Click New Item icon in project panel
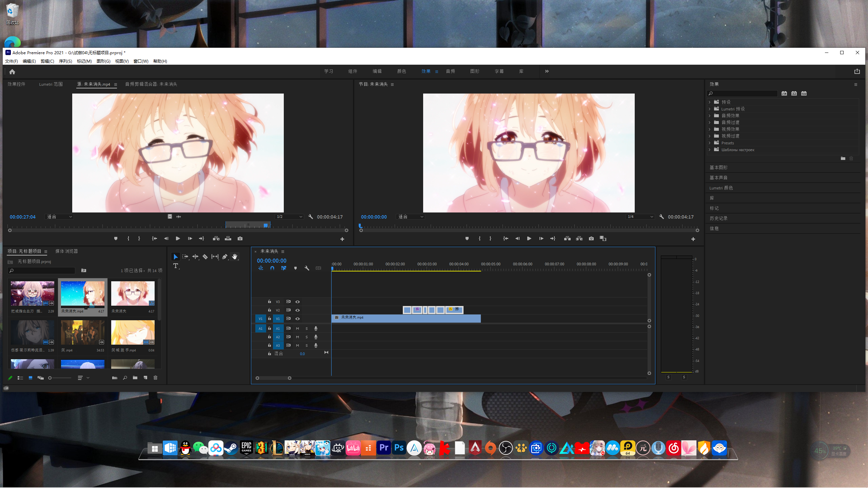The image size is (868, 488). [x=145, y=378]
